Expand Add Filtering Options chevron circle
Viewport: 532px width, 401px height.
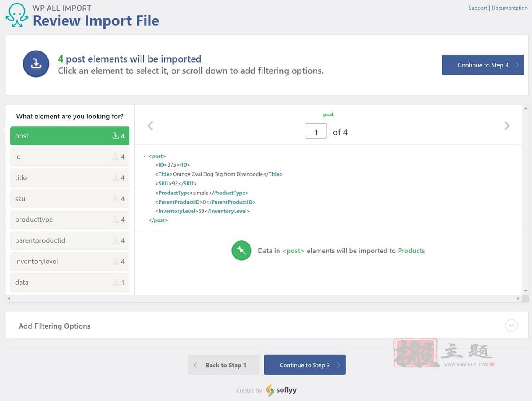511,326
